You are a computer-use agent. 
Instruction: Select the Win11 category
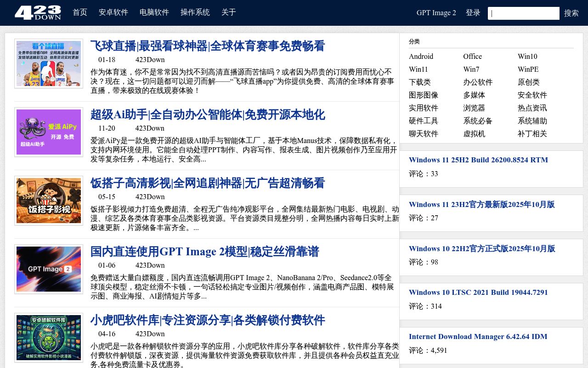(x=418, y=69)
